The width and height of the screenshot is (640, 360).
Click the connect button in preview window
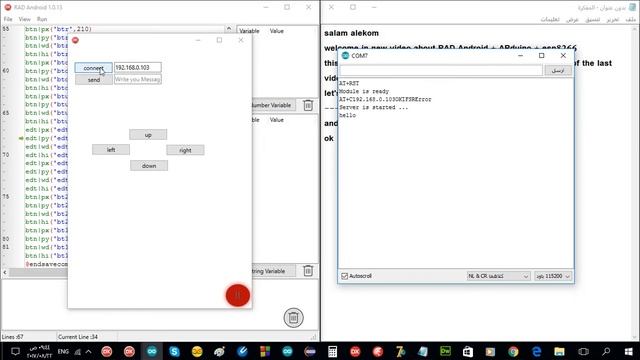click(x=93, y=68)
